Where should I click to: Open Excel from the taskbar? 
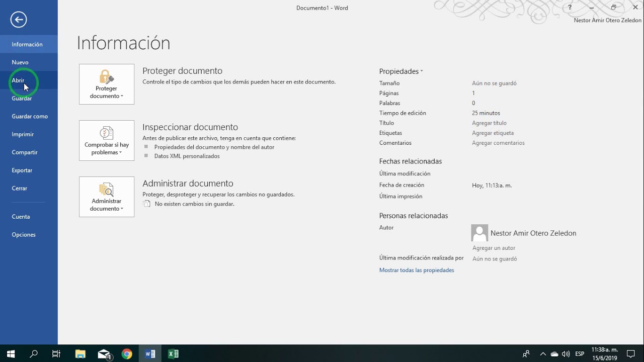173,354
